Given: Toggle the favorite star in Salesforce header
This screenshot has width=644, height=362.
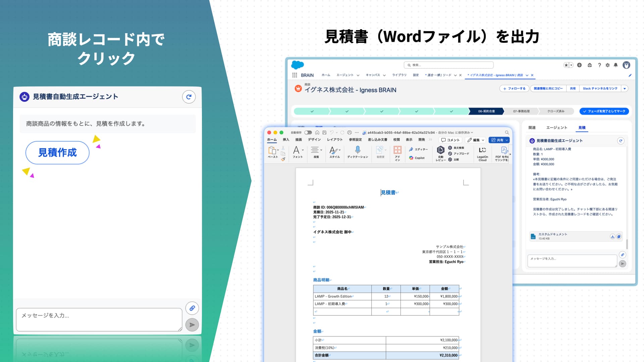Looking at the screenshot, I should (566, 65).
